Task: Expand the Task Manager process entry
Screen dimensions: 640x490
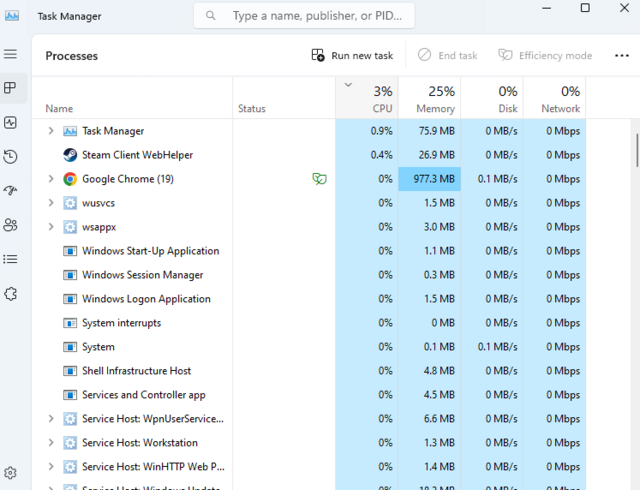Action: coord(51,131)
